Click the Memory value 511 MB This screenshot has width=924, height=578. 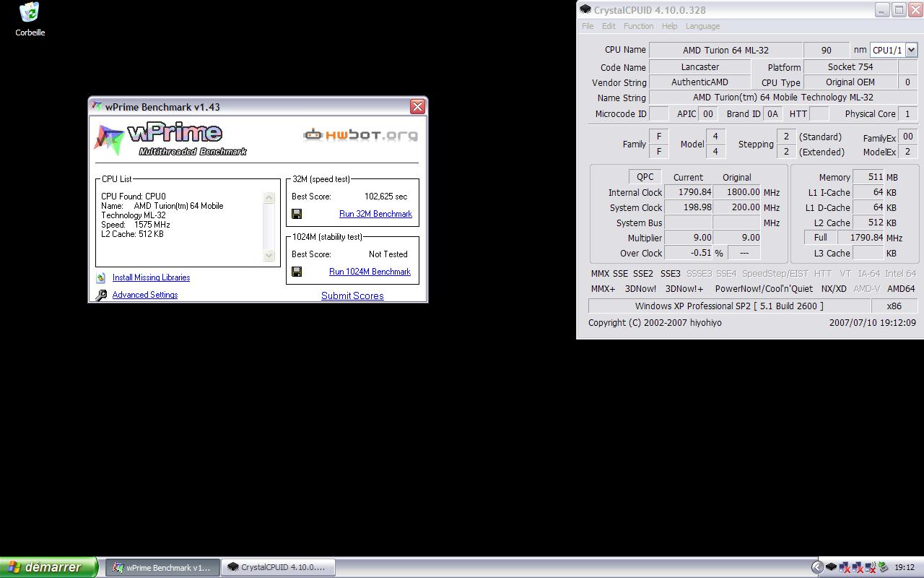point(868,177)
